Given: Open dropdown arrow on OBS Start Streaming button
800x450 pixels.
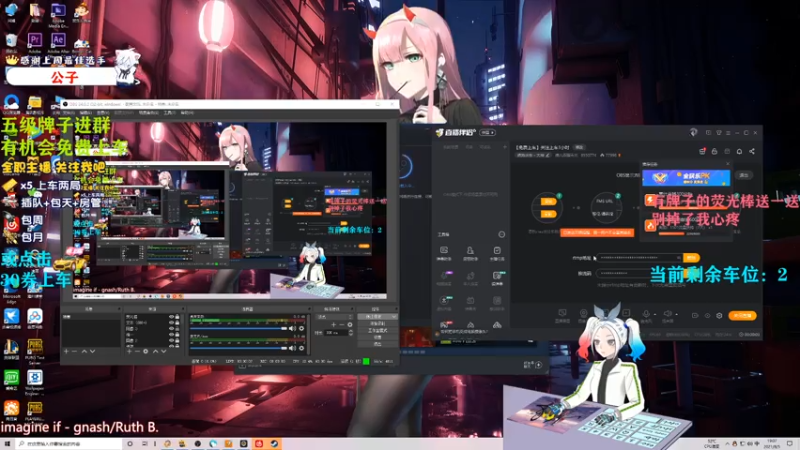Looking at the screenshot, I should point(393,317).
